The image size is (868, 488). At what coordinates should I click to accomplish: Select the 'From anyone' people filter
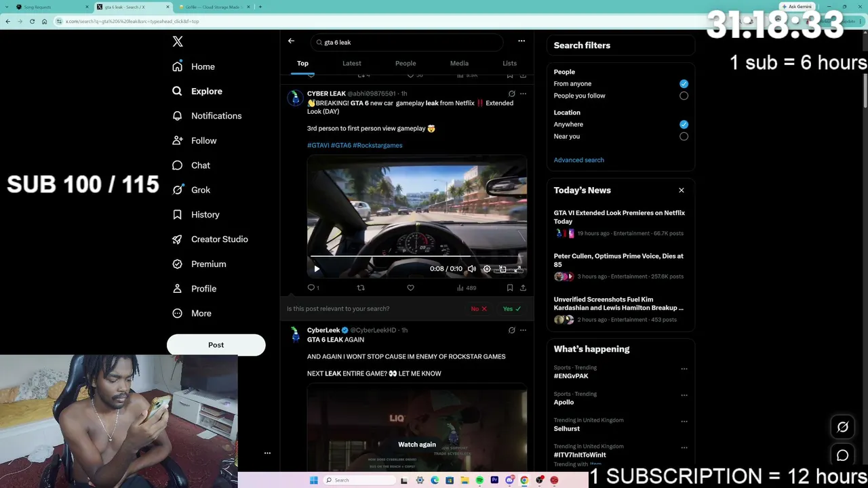(x=684, y=83)
